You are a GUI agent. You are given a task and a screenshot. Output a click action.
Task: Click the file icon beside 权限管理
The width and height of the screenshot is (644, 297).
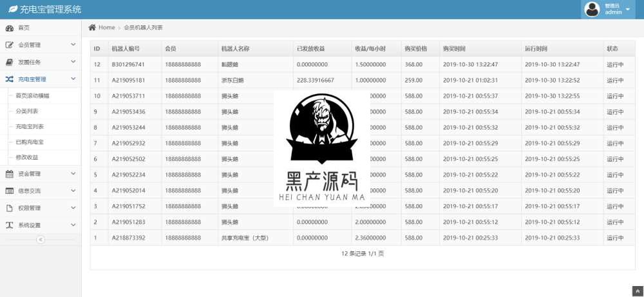point(10,208)
